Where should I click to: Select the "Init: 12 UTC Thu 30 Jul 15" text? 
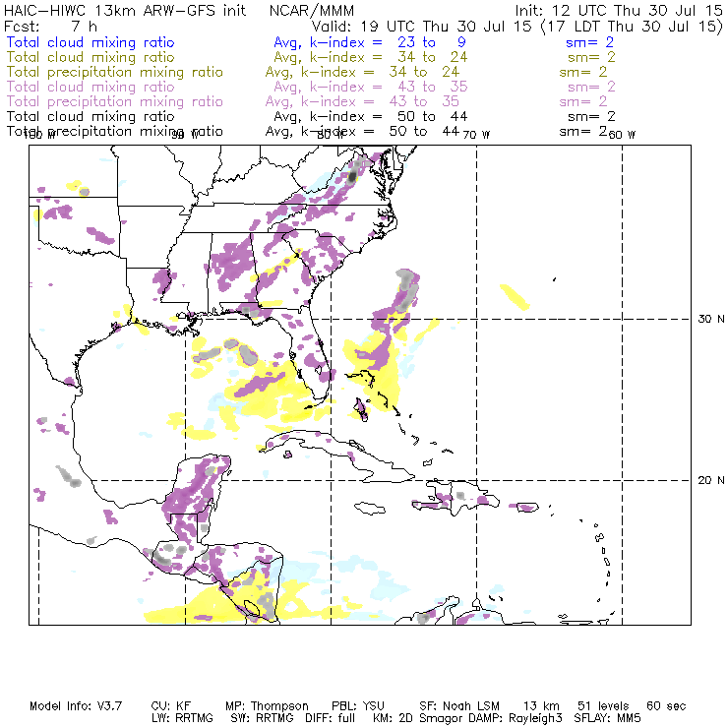coord(619,10)
